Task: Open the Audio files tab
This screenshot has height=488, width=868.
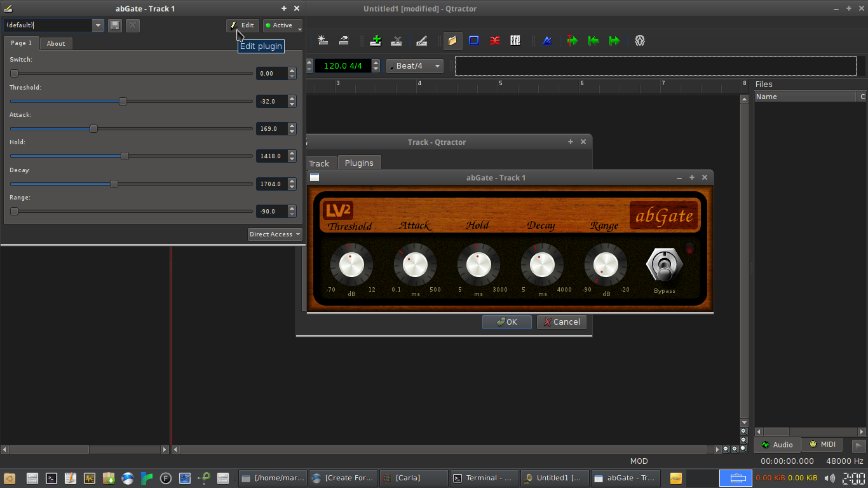Action: pos(778,445)
